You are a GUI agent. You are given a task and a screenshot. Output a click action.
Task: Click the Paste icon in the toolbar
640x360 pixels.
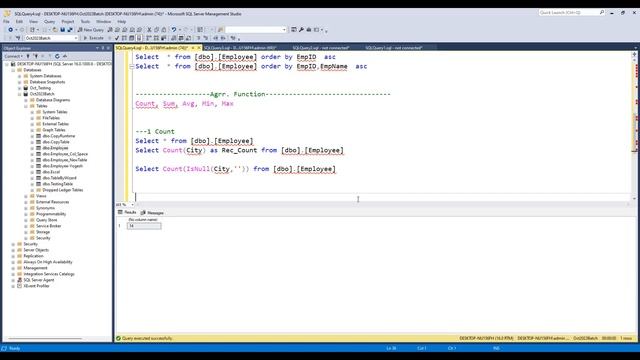coord(164,30)
